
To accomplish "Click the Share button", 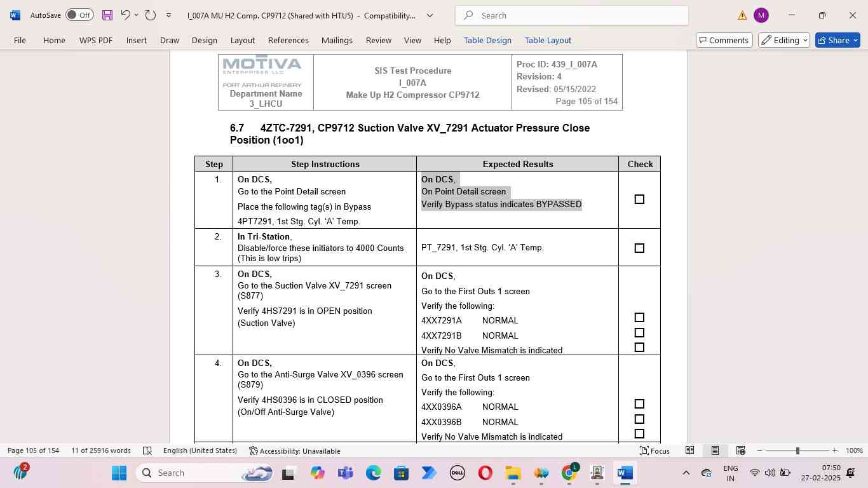I will click(837, 40).
